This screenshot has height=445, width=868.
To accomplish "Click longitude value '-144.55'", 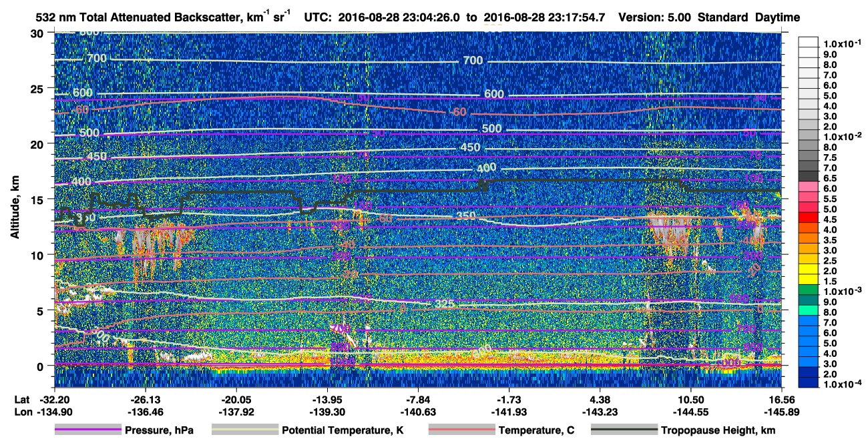I will click(x=690, y=412).
